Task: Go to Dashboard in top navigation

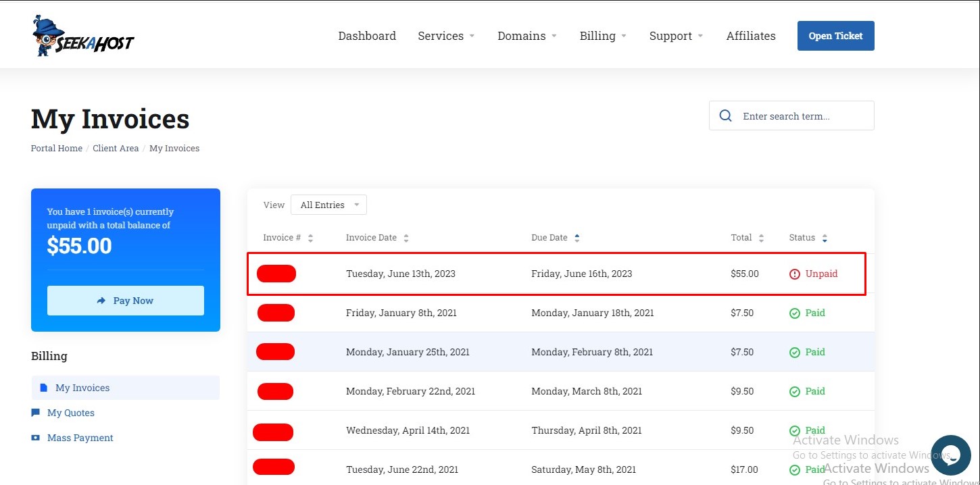Action: point(367,36)
